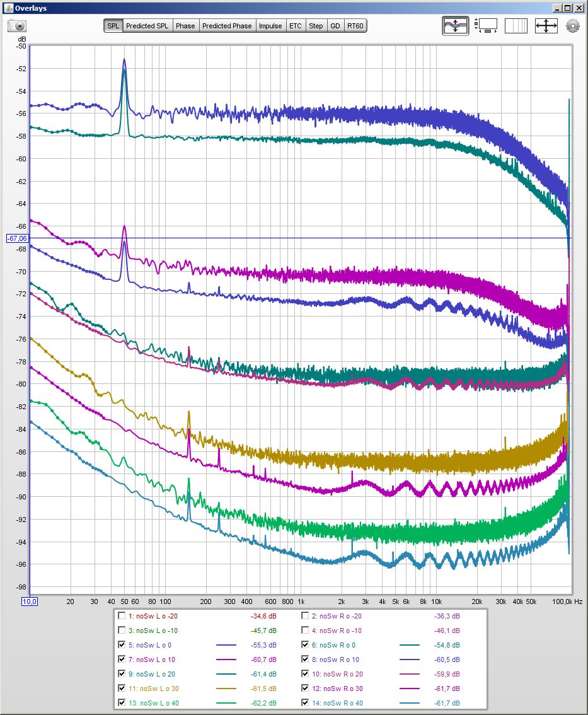Click the line sample for trace 11
Viewport: 588px width, 715px height.
click(x=226, y=689)
